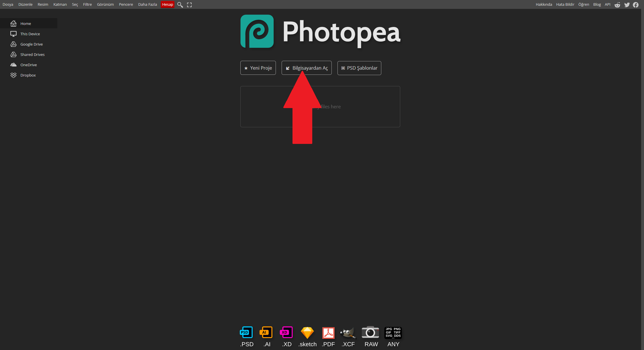This screenshot has width=644, height=350.
Task: Select Shared Drives in the sidebar
Action: click(x=29, y=54)
